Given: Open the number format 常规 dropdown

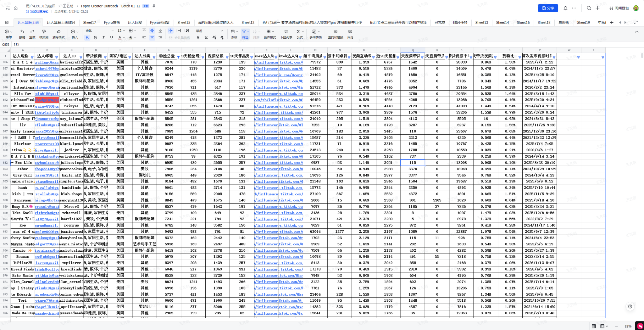Looking at the screenshot, I should (x=209, y=31).
